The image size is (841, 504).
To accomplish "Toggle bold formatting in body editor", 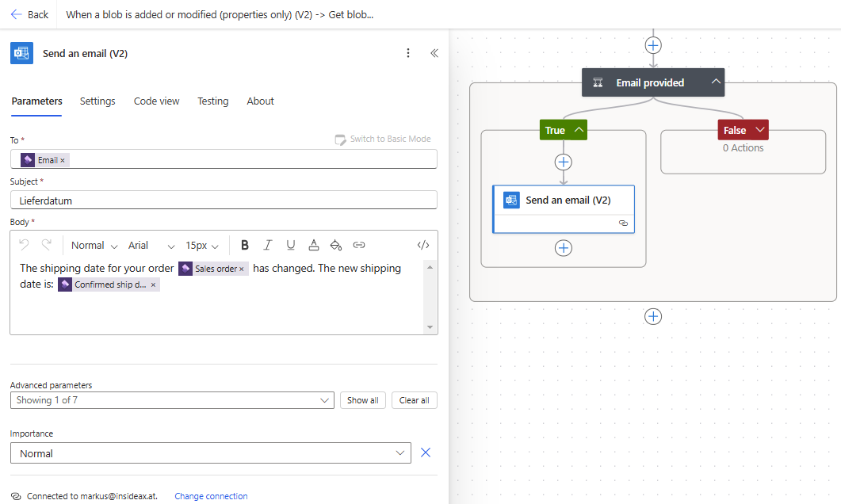I will click(x=245, y=246).
